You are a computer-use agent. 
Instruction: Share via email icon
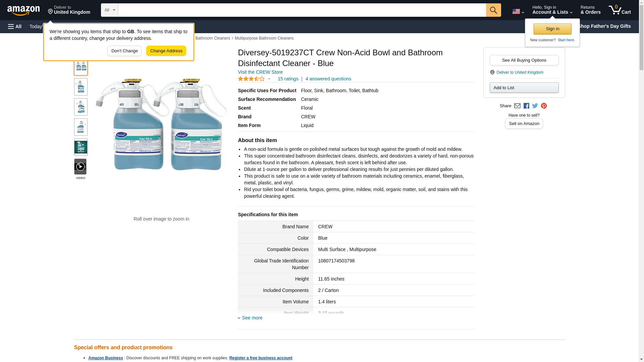coord(517,106)
